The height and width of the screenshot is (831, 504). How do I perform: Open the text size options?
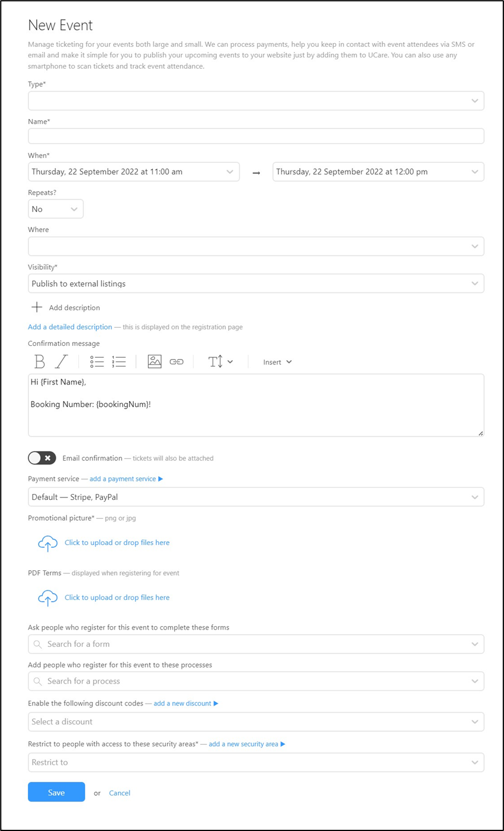[x=220, y=361]
